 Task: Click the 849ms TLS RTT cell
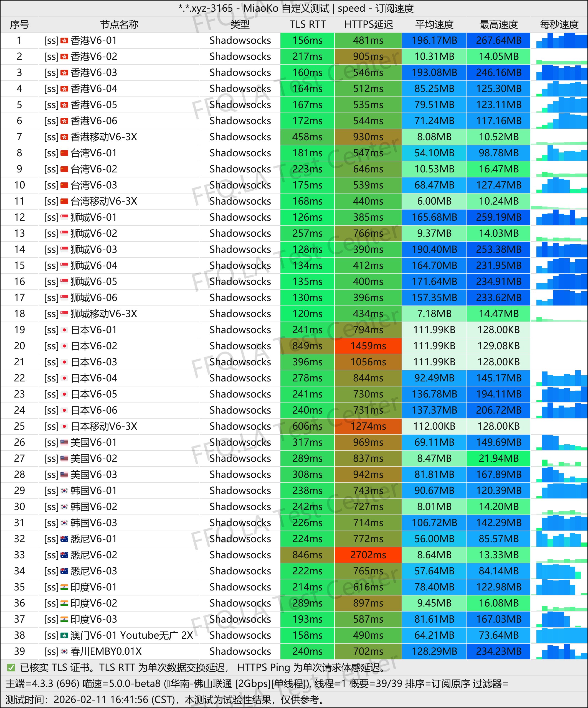[307, 346]
